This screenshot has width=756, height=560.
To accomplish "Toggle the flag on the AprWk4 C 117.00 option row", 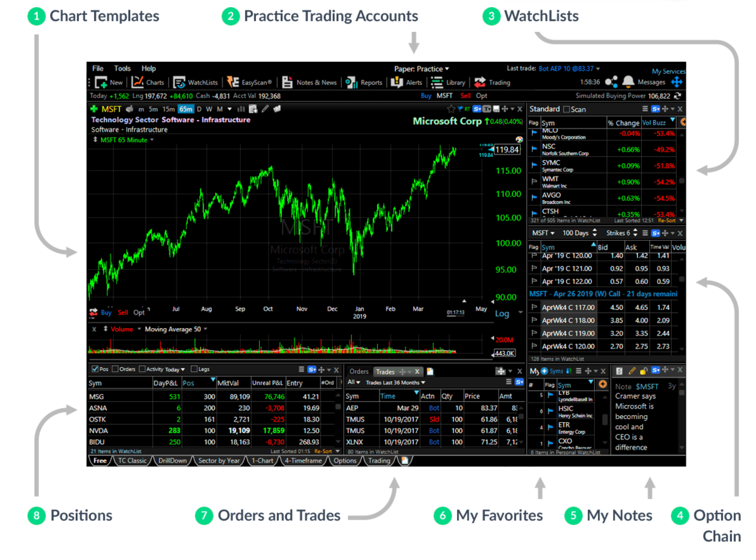I will pos(534,307).
